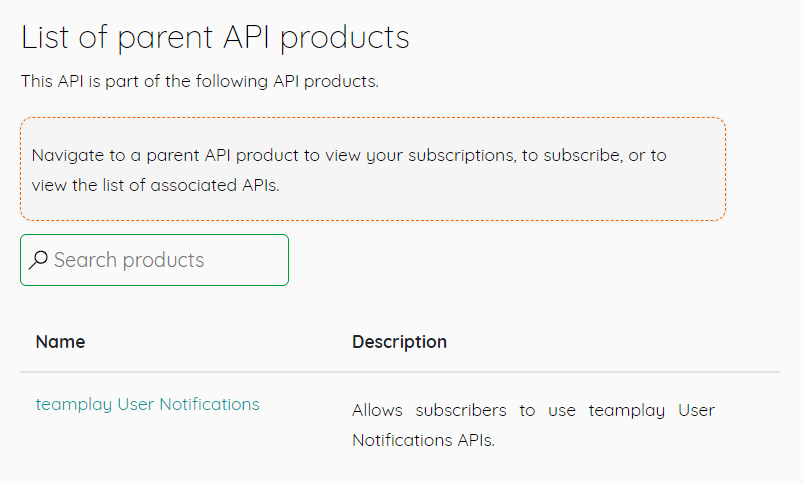804x484 pixels.
Task: Click the magnifier icon in the search field
Action: 38,261
